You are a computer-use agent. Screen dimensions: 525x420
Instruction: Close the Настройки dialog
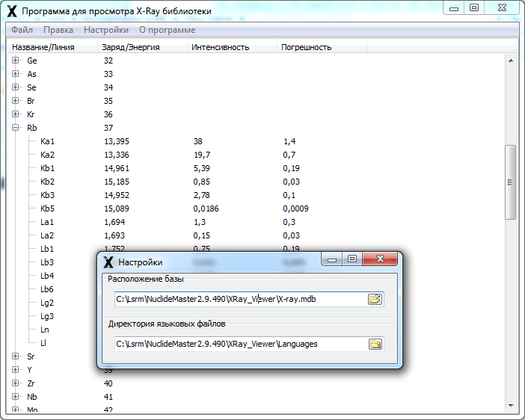pyautogui.click(x=384, y=259)
